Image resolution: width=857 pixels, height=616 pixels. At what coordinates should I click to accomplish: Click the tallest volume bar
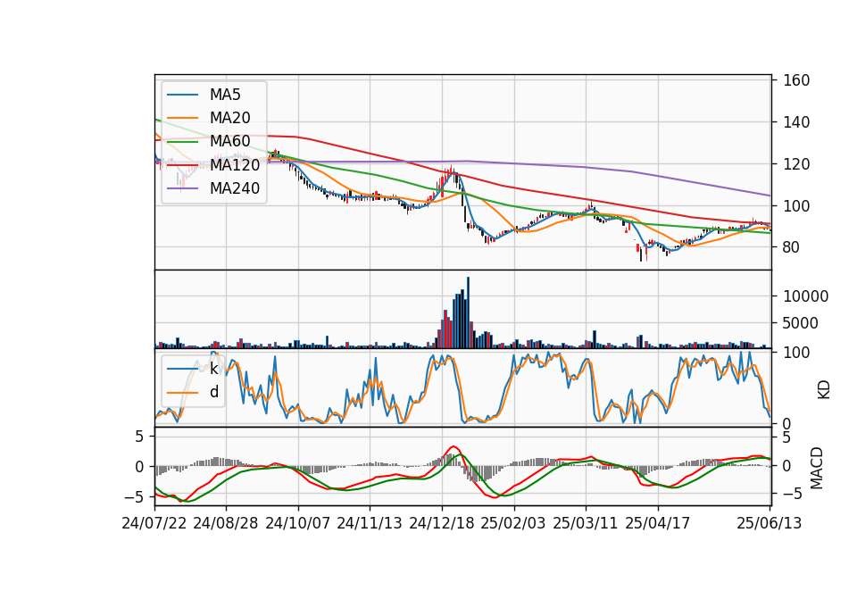coord(468,312)
